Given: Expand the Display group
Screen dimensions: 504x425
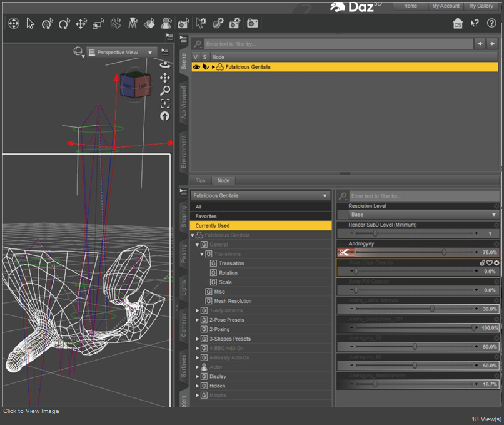Looking at the screenshot, I should [x=197, y=376].
